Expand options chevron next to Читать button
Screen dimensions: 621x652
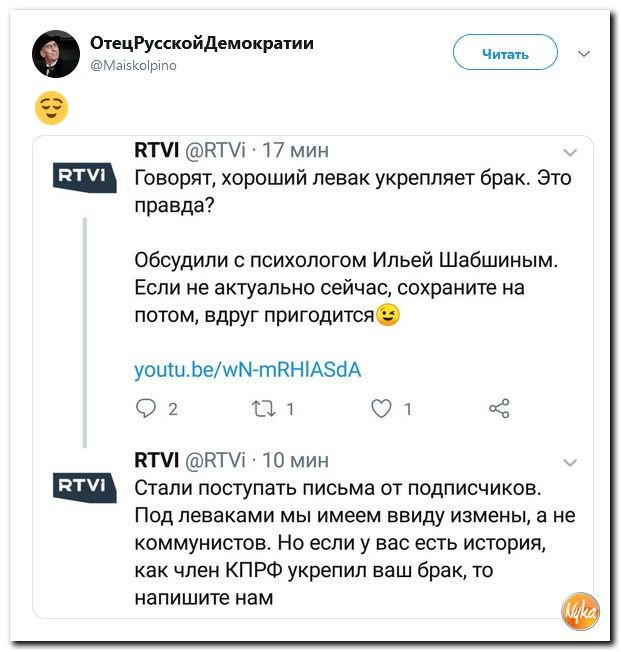584,54
